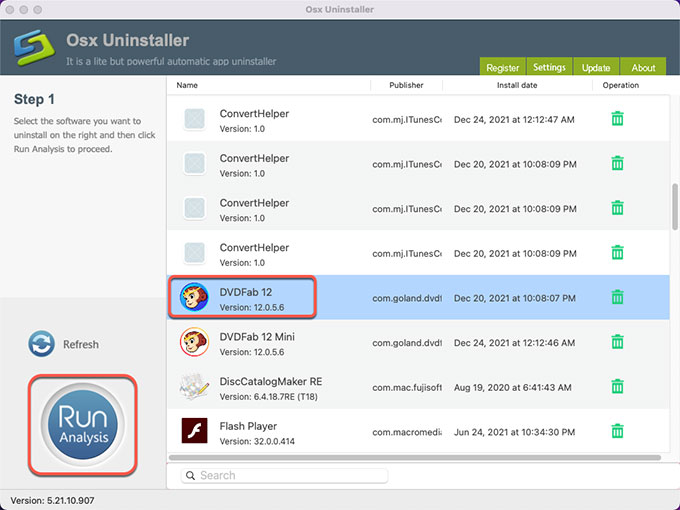Click the com.macromedia publisher cell
Viewport: 680px width, 510px height.
point(407,432)
